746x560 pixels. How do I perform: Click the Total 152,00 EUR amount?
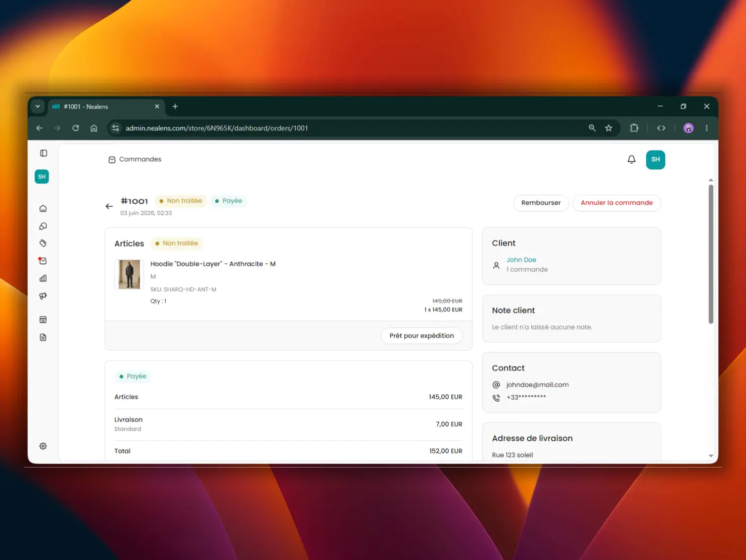(446, 451)
